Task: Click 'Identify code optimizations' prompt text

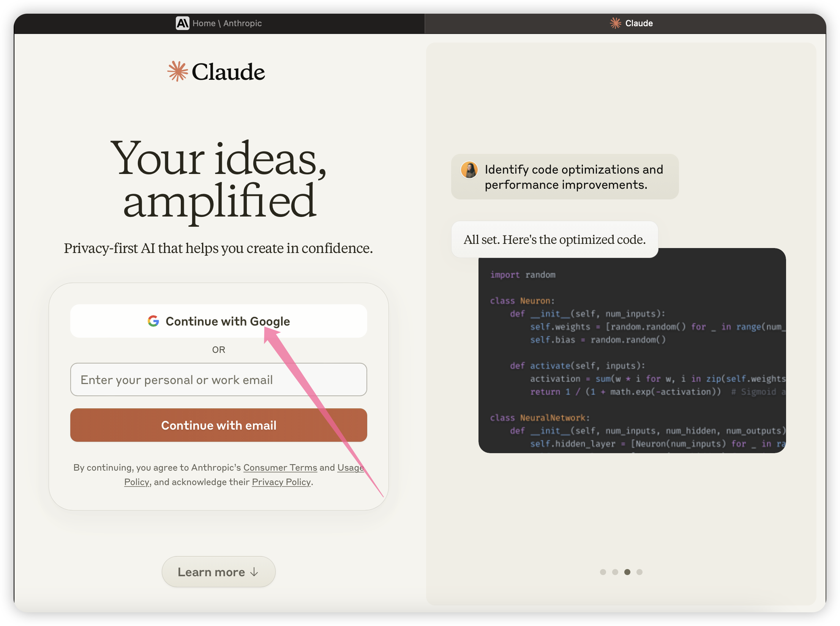Action: (x=574, y=177)
